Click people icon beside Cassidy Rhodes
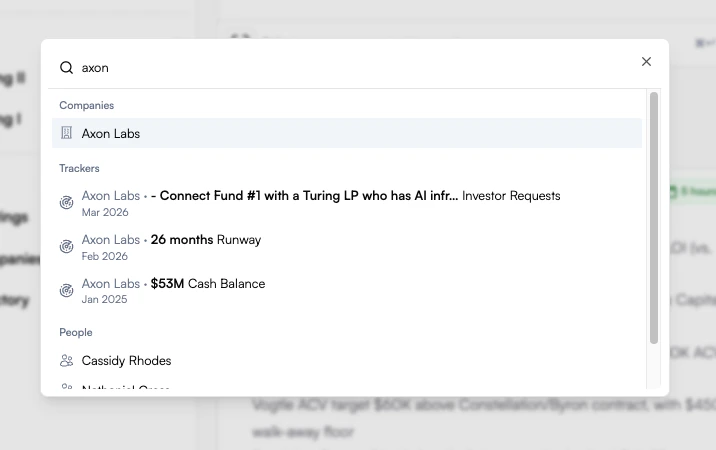Viewport: 716px width, 450px height. tap(67, 360)
